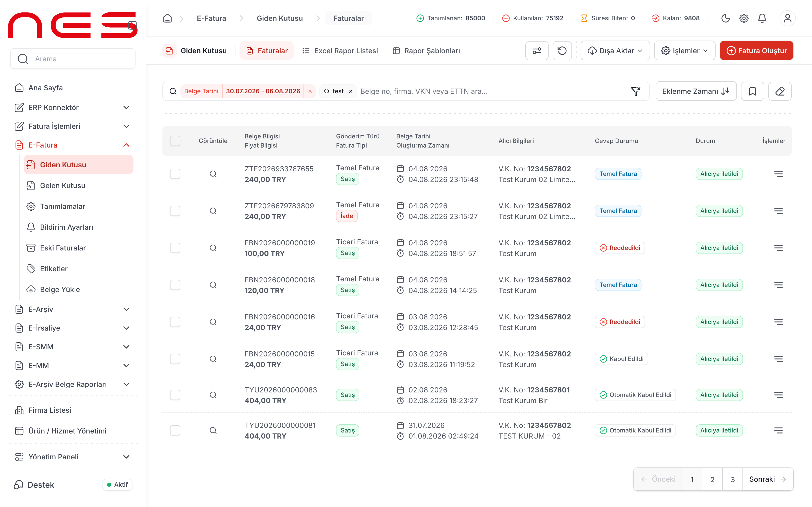Open the filter settings sliders icon
The height and width of the screenshot is (507, 812).
coord(536,51)
